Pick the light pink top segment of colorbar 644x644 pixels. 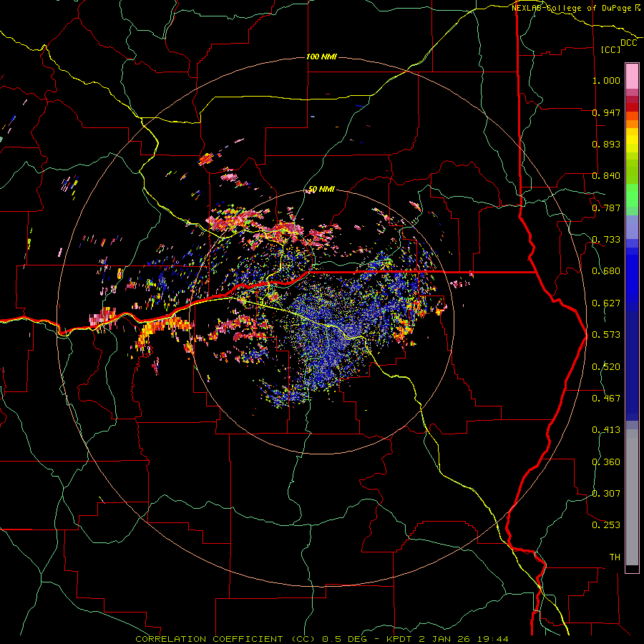pyautogui.click(x=632, y=77)
